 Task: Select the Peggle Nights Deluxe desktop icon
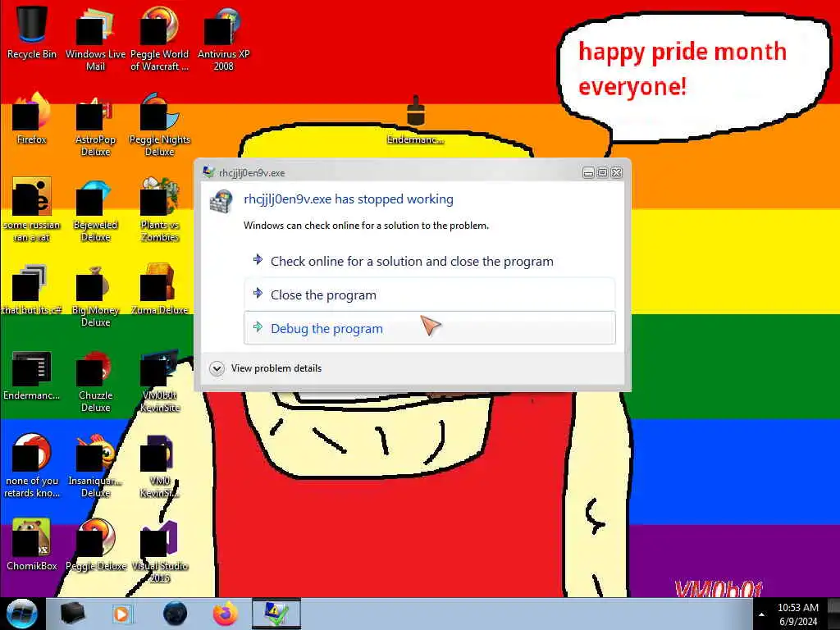click(x=160, y=125)
